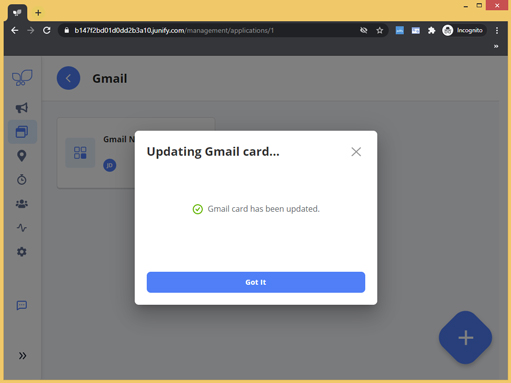511x383 pixels.
Task: Bookmark this page with the star
Action: (380, 30)
